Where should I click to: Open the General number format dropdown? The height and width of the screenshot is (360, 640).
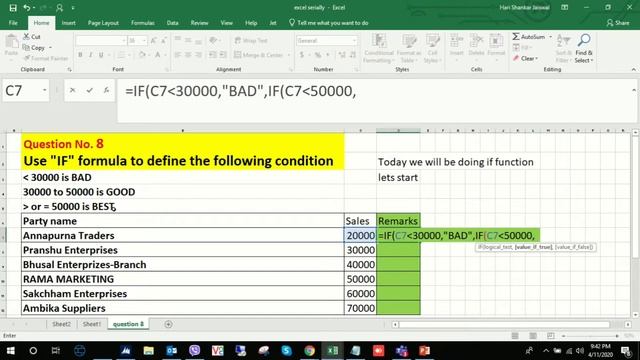click(x=354, y=41)
